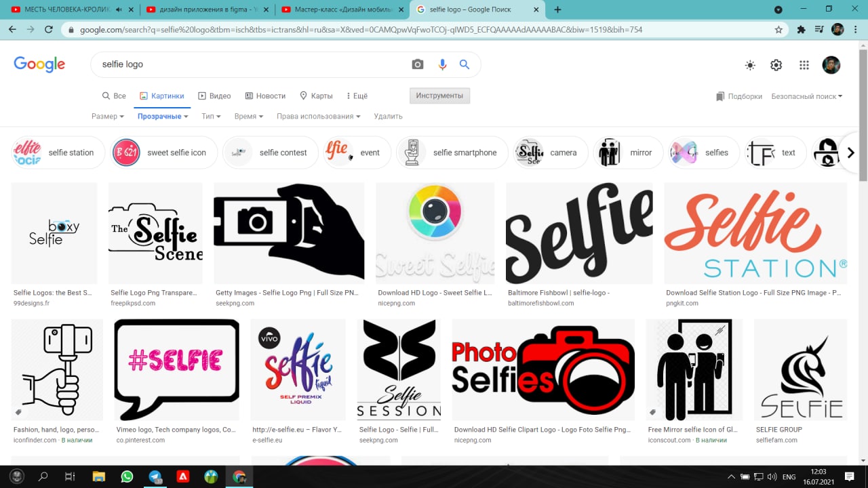868x488 pixels.
Task: Advance the suggestion chips with arrow
Action: [850, 152]
